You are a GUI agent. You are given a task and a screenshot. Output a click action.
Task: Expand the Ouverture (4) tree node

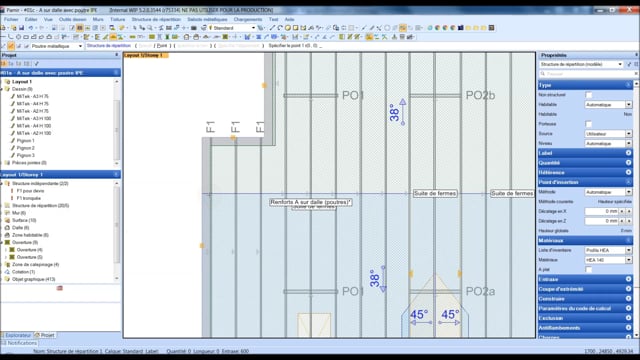pyautogui.click(x=6, y=250)
